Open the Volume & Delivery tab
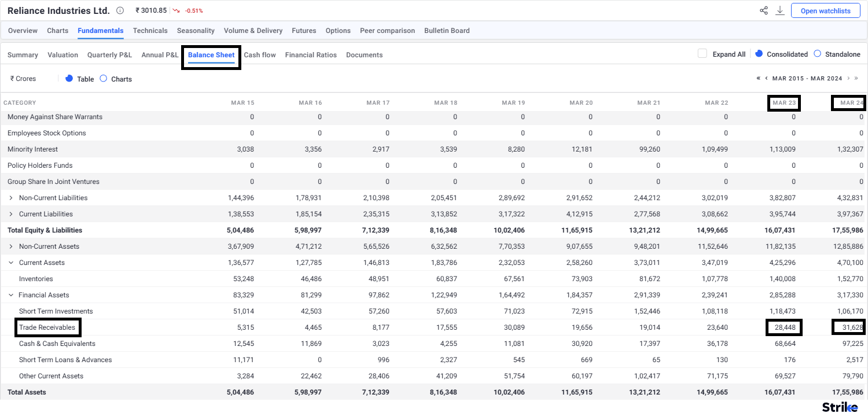Viewport: 868px width, 420px height. [253, 31]
